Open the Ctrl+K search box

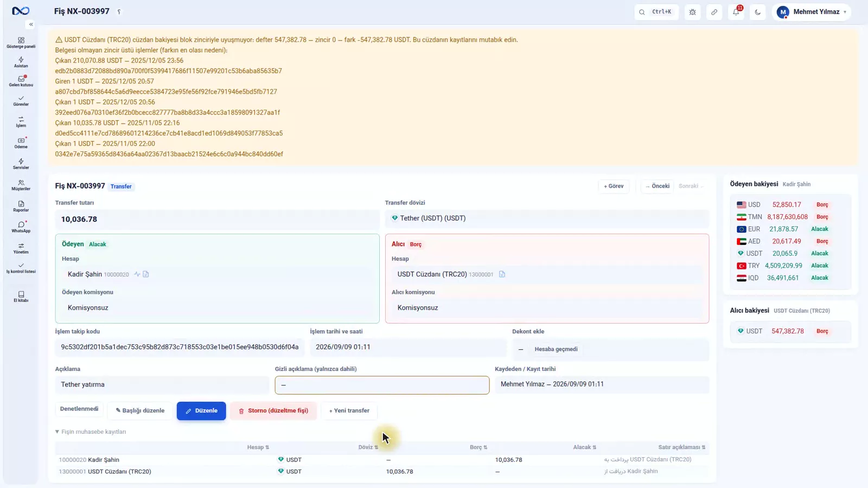[x=656, y=12]
